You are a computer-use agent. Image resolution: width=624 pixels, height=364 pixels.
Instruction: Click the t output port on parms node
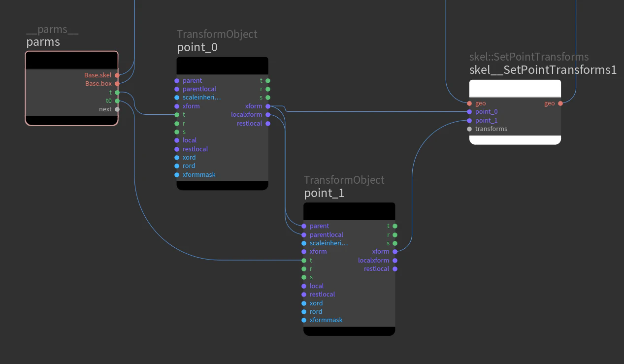[x=117, y=92]
